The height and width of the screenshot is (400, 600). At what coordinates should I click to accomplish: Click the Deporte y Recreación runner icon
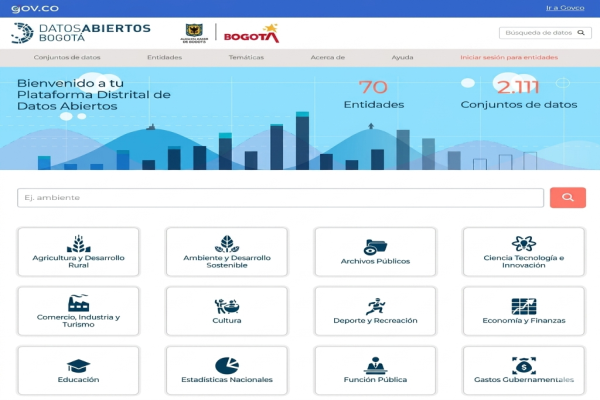tap(375, 306)
